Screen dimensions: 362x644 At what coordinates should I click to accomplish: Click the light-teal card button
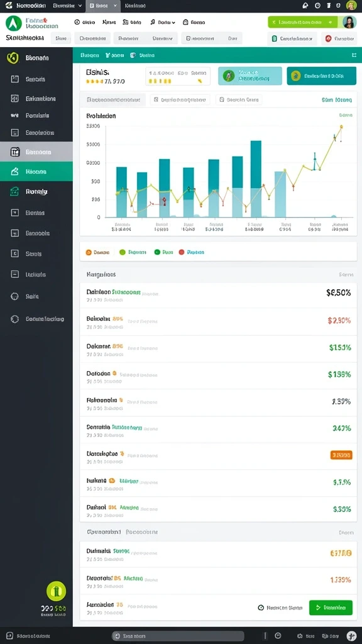pos(250,75)
